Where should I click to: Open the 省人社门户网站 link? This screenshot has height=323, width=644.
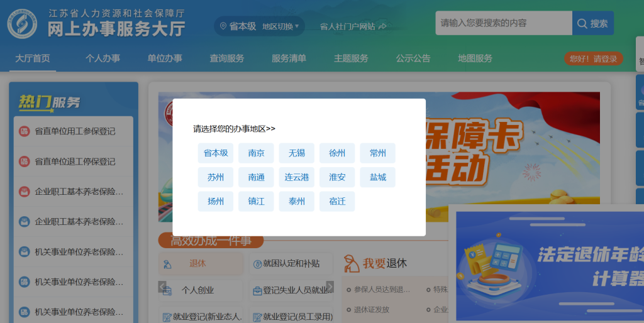tap(347, 26)
